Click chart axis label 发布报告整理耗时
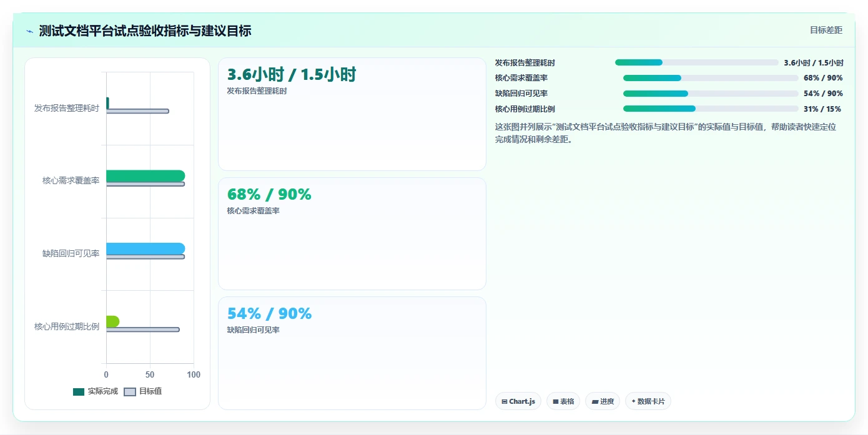The image size is (868, 435). 67,108
